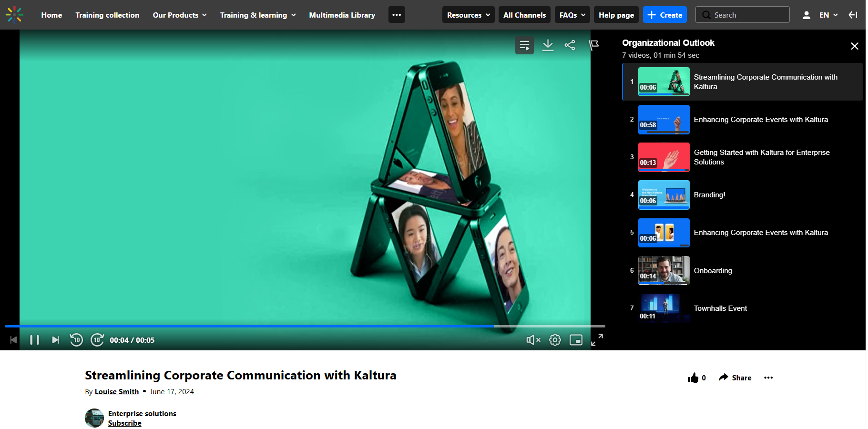The height and width of the screenshot is (429, 868).
Task: Open the All Channels page
Action: point(525,15)
